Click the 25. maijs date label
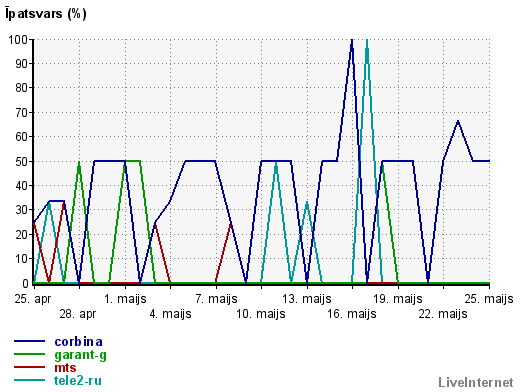The width and height of the screenshot is (520, 392). (x=489, y=299)
